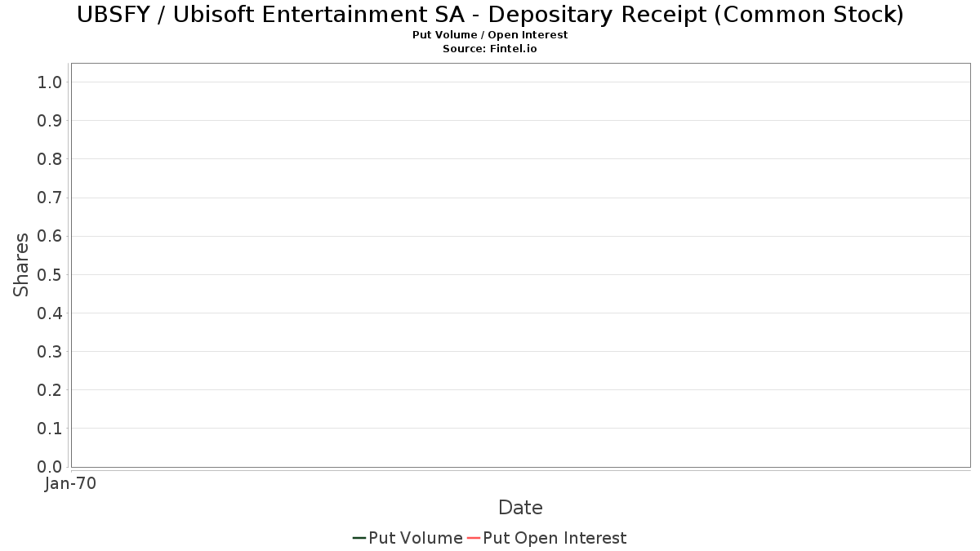
Task: Select the 'Date' x-axis title
Action: pos(520,508)
